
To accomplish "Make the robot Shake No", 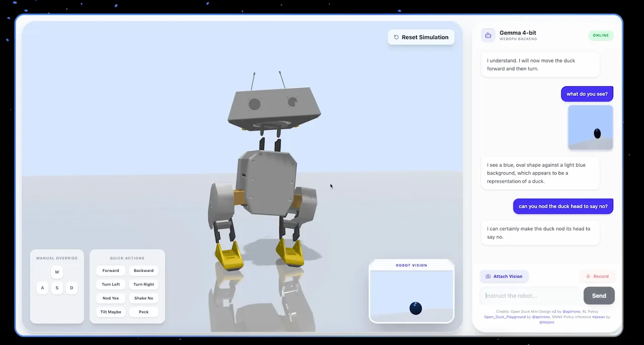I will 143,298.
